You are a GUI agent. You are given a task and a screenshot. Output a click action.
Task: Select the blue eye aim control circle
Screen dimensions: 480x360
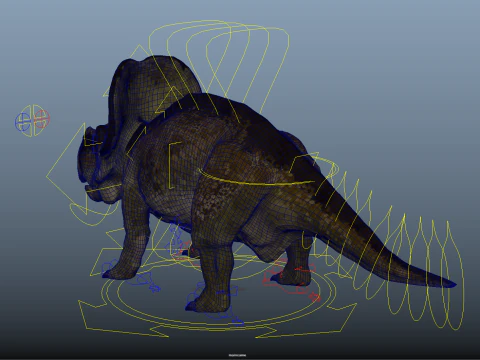coord(23,122)
